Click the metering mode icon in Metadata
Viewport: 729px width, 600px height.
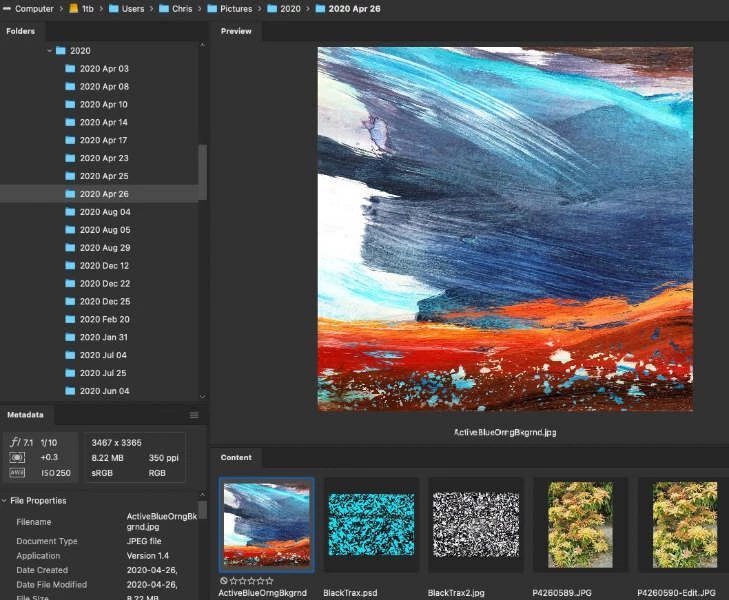click(17, 458)
